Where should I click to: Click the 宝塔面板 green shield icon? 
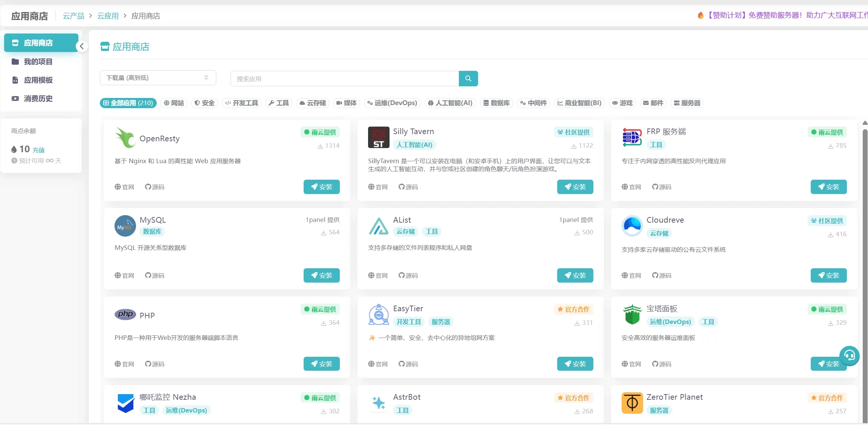coord(632,315)
